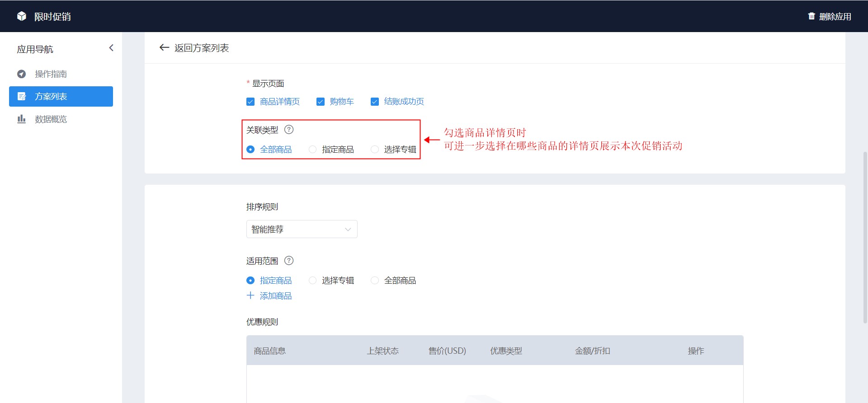Click the page vertical scrollbar

click(865, 237)
